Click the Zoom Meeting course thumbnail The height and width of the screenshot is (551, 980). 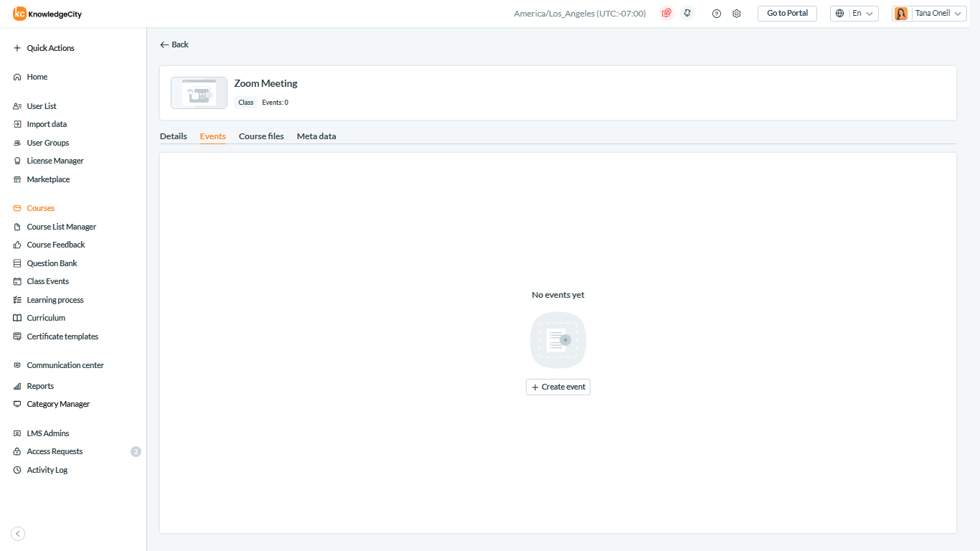pos(199,93)
